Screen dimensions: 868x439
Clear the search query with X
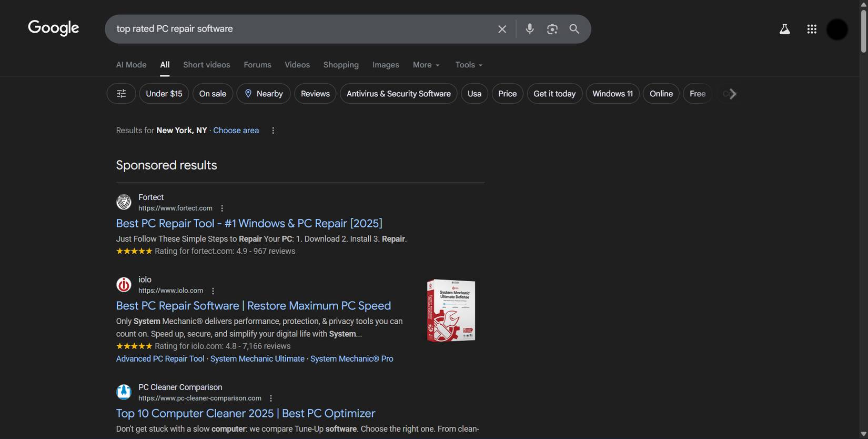coord(502,29)
